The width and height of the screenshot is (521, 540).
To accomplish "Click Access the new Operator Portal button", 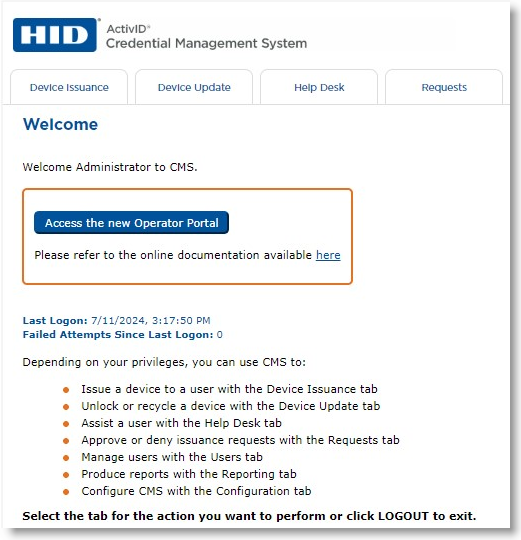I will click(132, 223).
